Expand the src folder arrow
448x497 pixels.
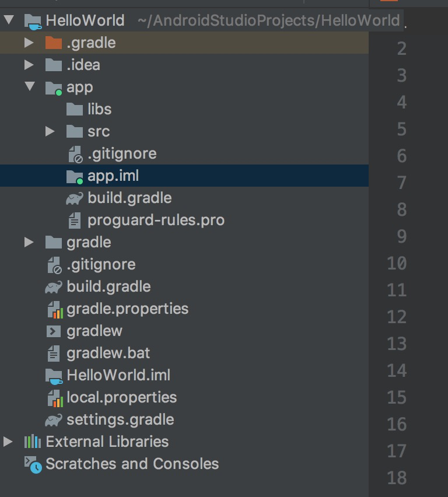(x=50, y=131)
